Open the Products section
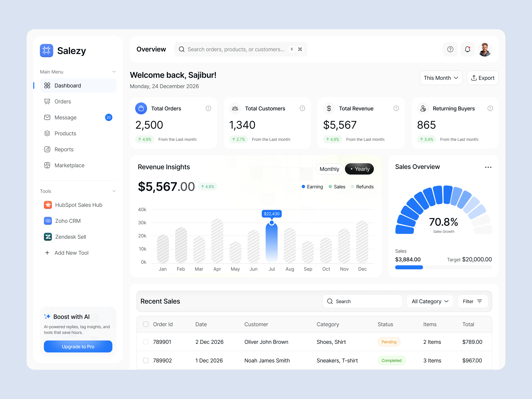 [x=65, y=133]
